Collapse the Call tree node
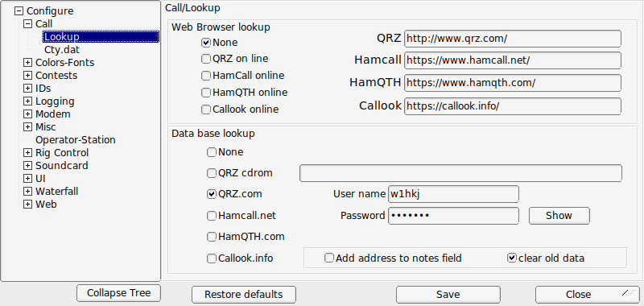 (27, 24)
